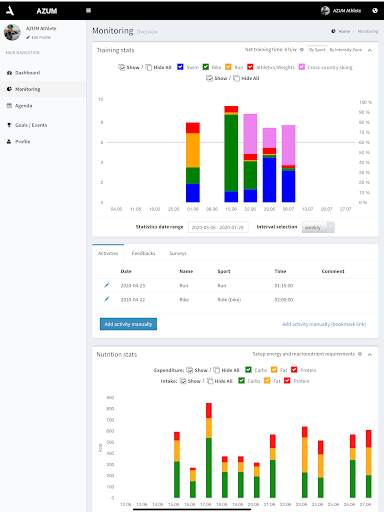This screenshot has width=384, height=512.
Task: Toggle the Run checkbox
Action: pos(228,67)
